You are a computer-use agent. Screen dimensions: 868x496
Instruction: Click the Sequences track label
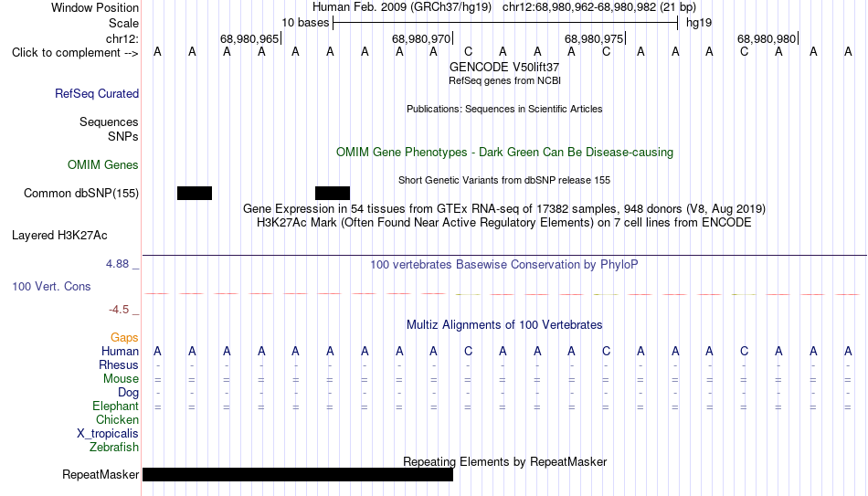tap(109, 121)
